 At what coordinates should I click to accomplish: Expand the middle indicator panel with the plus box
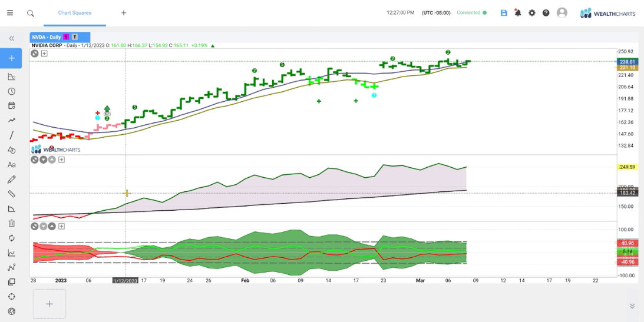pos(61,160)
